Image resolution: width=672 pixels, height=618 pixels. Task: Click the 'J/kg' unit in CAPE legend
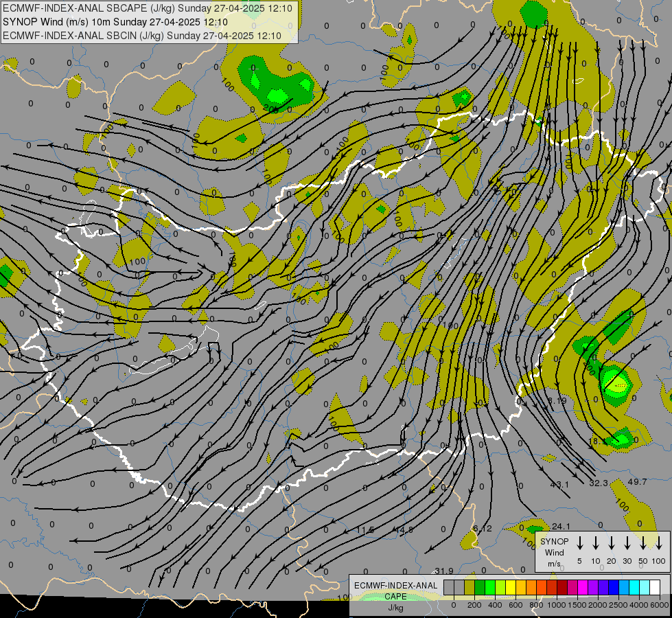[395, 608]
